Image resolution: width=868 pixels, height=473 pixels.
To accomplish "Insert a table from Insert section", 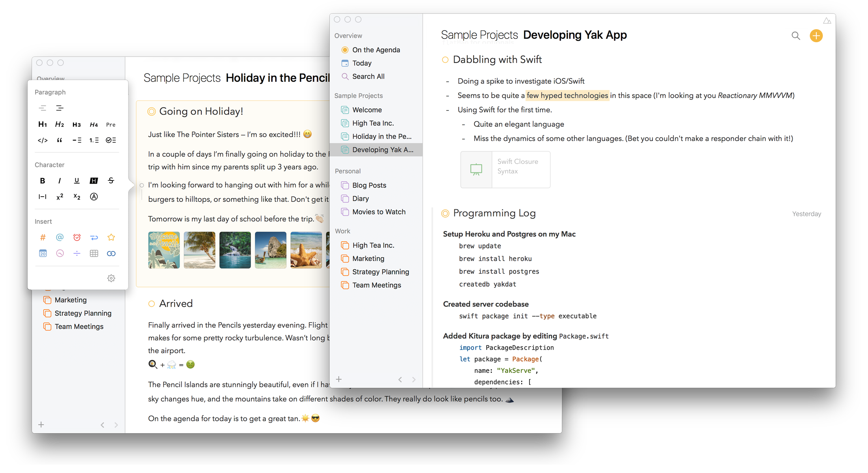I will click(x=94, y=253).
